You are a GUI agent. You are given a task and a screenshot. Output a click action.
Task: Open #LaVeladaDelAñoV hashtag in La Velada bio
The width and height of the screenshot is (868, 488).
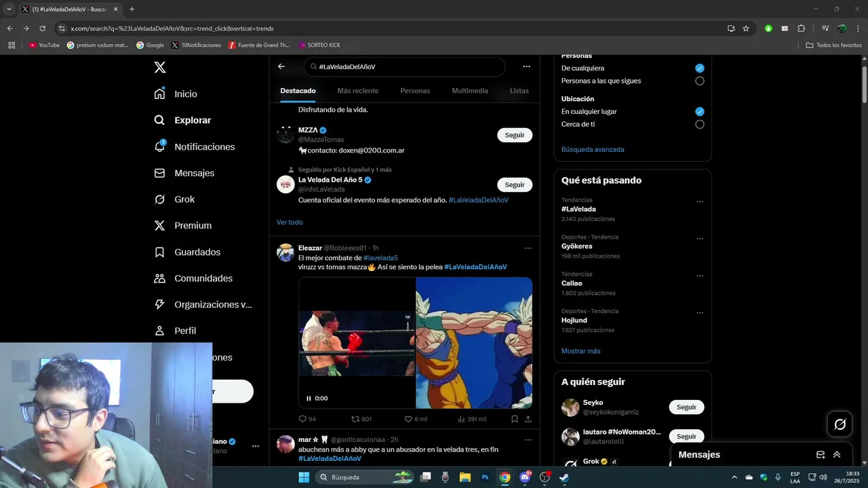478,200
